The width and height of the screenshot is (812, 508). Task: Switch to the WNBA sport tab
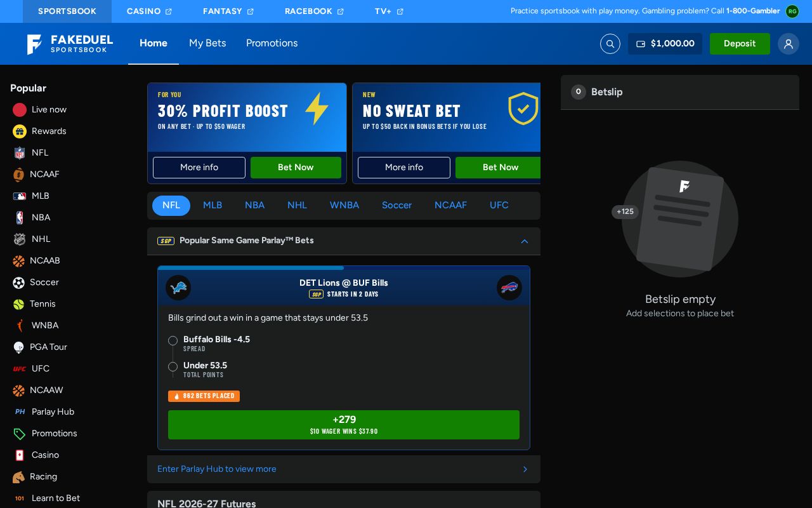click(x=344, y=206)
